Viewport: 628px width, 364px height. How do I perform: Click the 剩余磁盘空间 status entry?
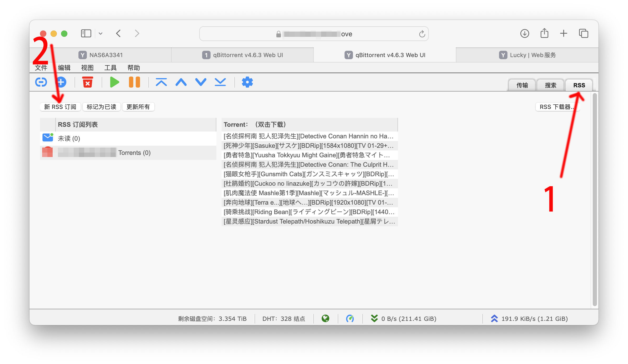point(212,318)
